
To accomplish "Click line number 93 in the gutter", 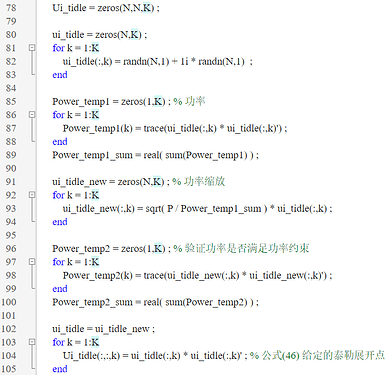I will (11, 208).
